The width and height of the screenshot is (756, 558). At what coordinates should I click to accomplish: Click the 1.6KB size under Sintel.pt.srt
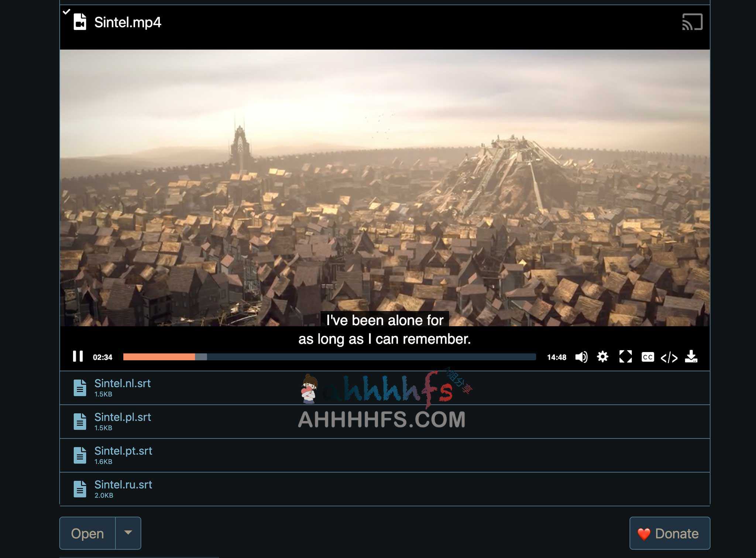point(103,462)
